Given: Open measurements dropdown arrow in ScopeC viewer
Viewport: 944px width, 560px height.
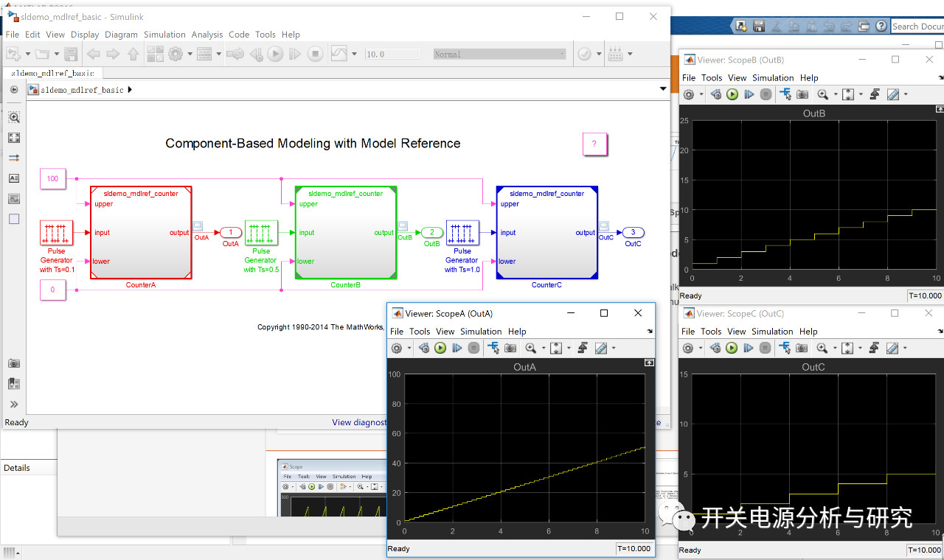Looking at the screenshot, I should coord(906,348).
